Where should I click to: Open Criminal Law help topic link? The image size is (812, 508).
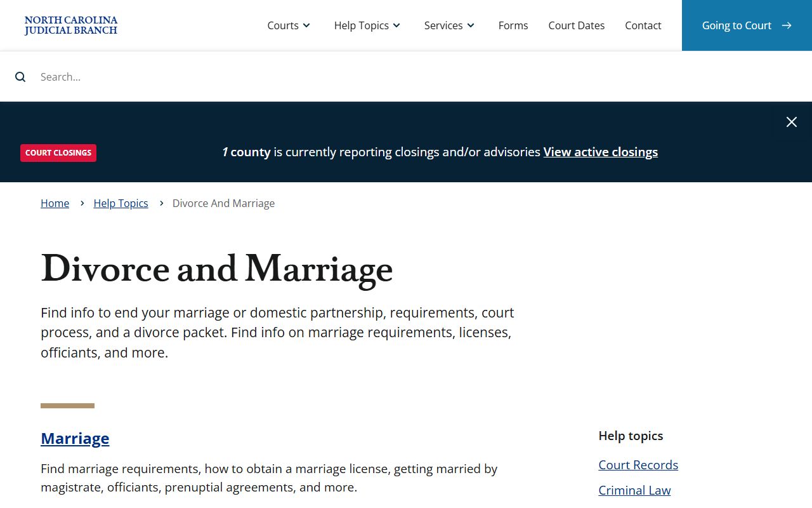(x=634, y=490)
